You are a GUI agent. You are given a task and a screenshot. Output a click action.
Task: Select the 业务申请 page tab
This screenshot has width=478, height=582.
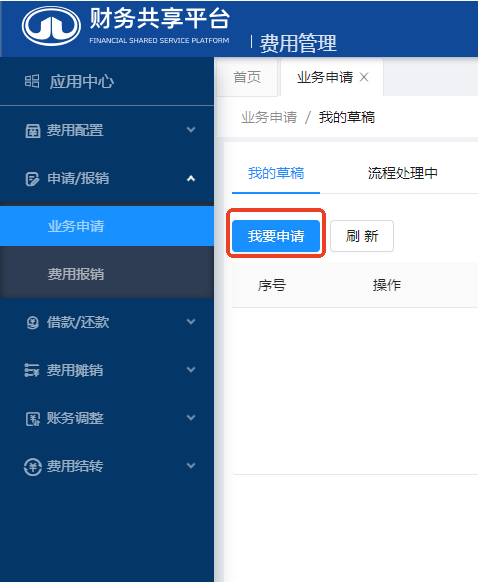pyautogui.click(x=325, y=77)
